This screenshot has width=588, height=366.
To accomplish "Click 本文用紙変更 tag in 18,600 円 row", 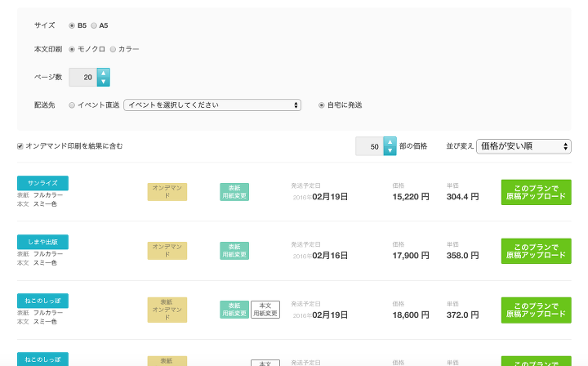I will coord(265,310).
